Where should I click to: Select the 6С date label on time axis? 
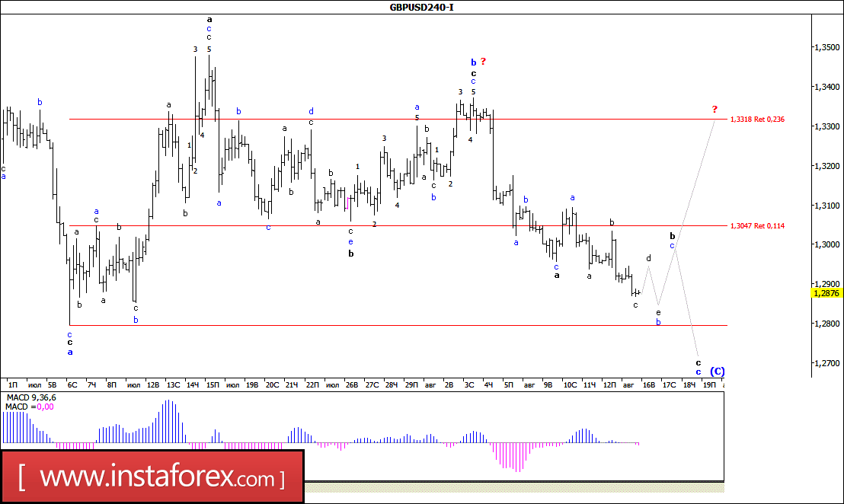72,385
